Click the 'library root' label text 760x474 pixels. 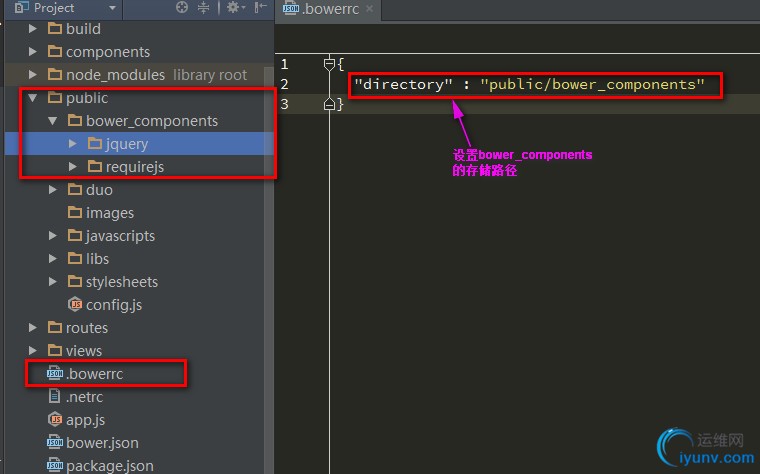(210, 75)
